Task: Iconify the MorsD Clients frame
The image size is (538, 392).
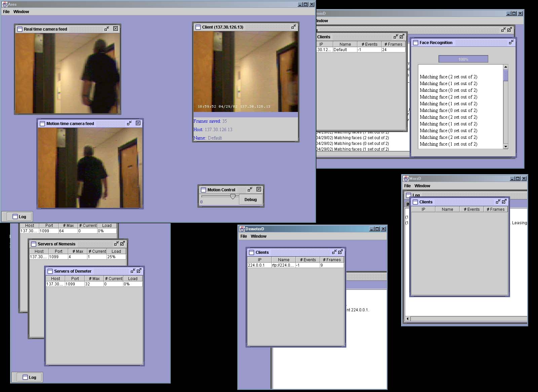Action: pos(498,202)
